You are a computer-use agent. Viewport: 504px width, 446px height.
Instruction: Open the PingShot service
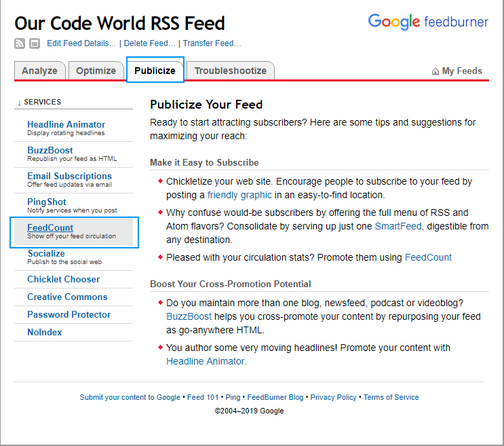click(x=47, y=202)
